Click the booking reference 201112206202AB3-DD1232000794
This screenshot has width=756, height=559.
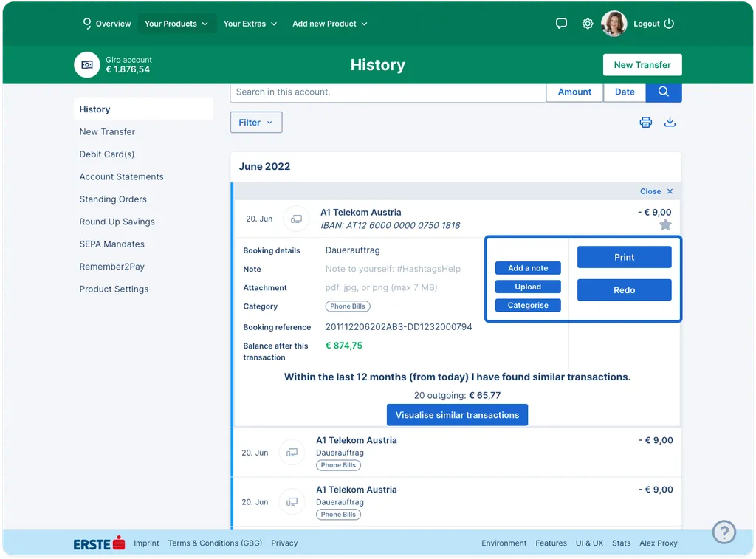pos(399,327)
